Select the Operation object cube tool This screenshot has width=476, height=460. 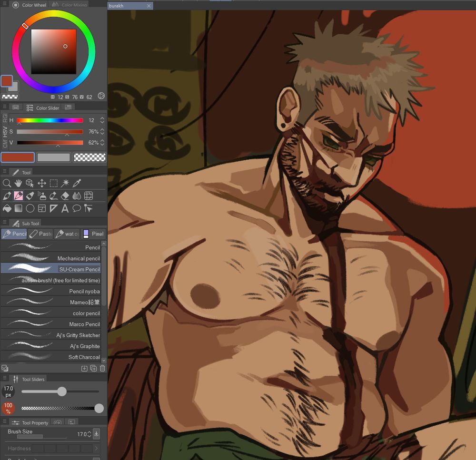(30, 183)
